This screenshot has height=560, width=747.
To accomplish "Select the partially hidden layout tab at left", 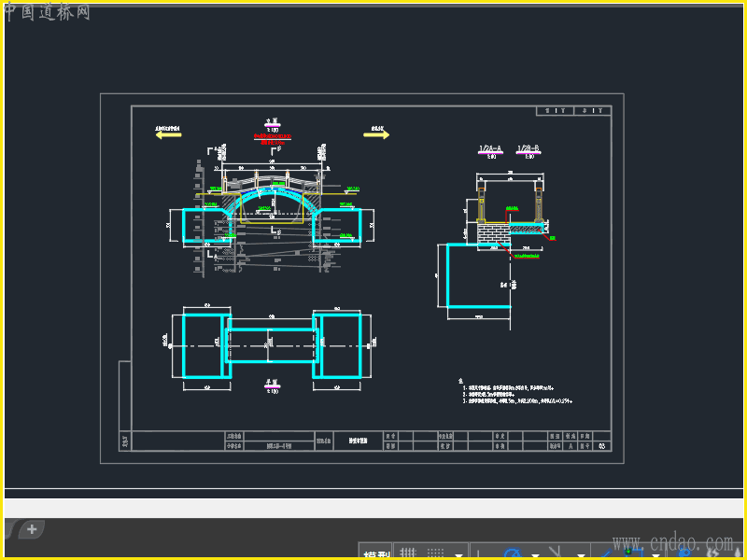I will coord(8,529).
